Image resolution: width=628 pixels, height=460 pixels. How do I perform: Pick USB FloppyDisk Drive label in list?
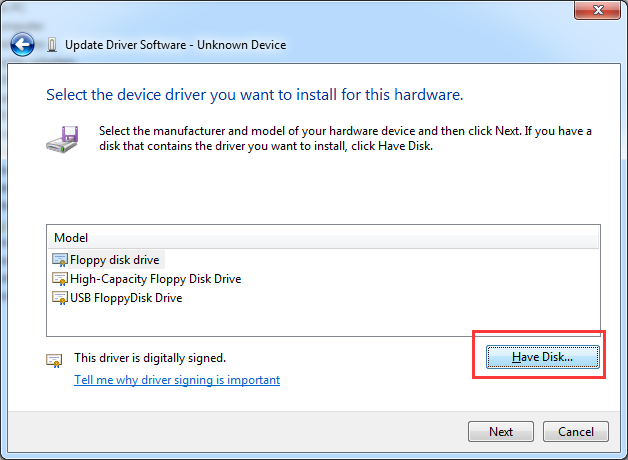[126, 297]
